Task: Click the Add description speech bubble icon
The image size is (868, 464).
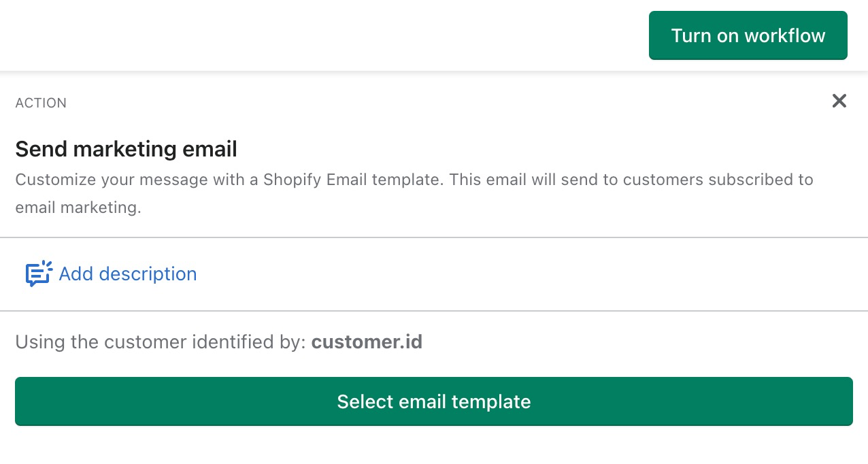Action: pos(39,274)
